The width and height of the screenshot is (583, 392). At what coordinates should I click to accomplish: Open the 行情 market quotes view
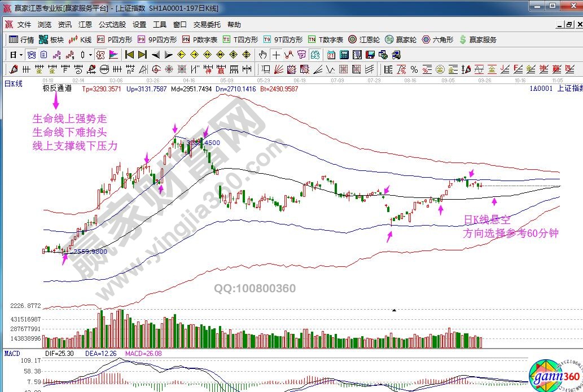tap(21, 40)
